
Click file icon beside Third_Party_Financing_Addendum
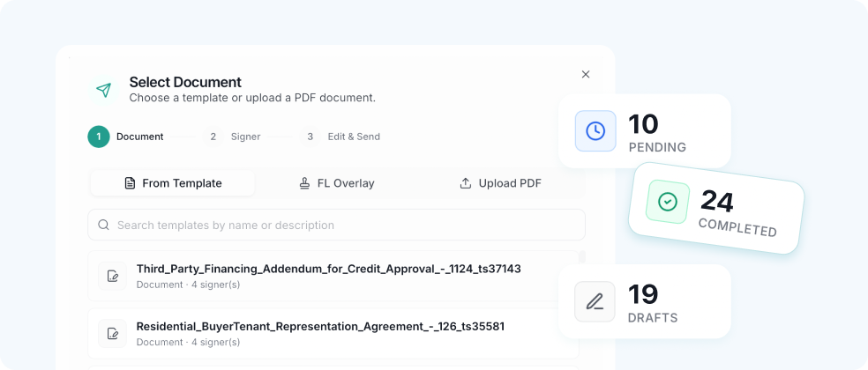[x=112, y=276]
